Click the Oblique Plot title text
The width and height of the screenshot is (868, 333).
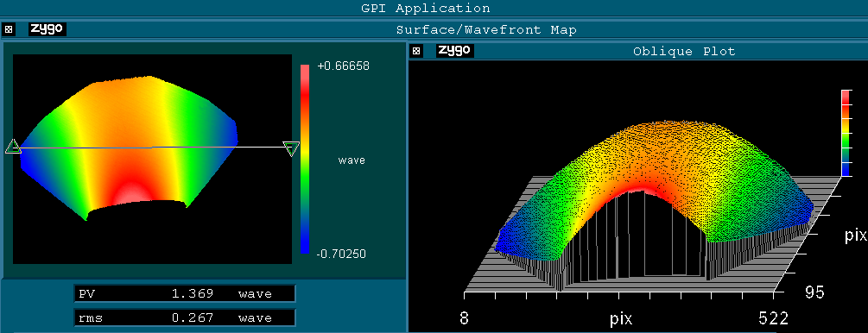[x=684, y=52]
